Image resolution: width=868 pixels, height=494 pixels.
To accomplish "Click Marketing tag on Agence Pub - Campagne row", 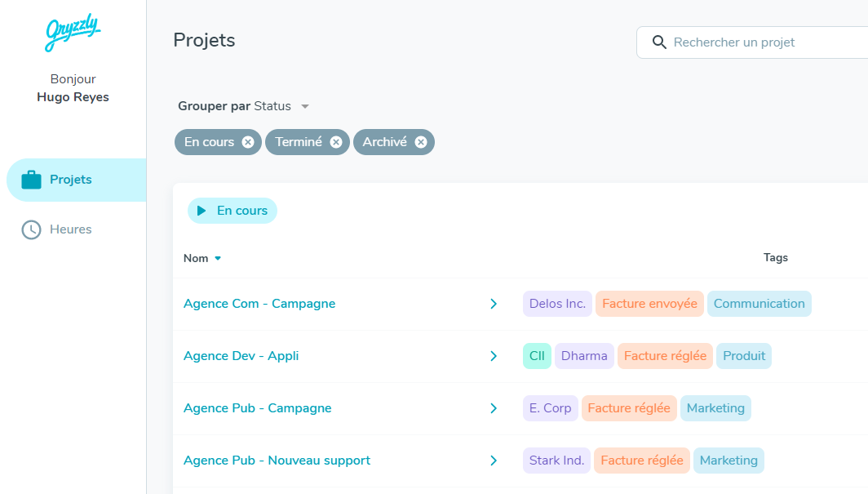I will pos(715,408).
